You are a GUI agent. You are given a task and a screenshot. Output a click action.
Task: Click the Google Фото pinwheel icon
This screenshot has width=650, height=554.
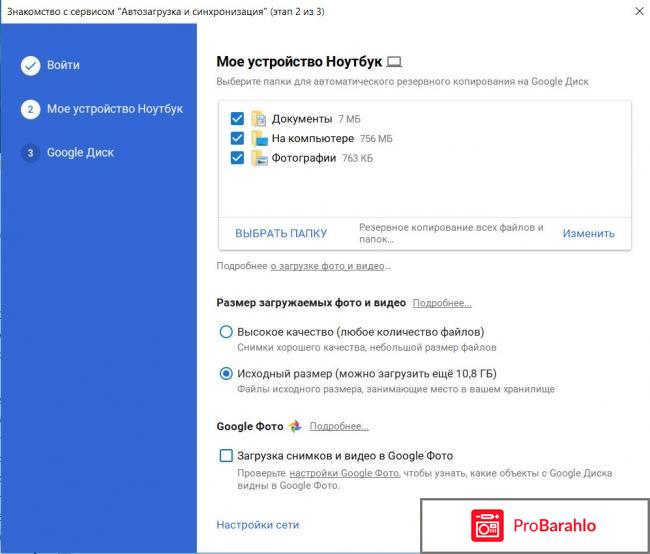tap(295, 426)
